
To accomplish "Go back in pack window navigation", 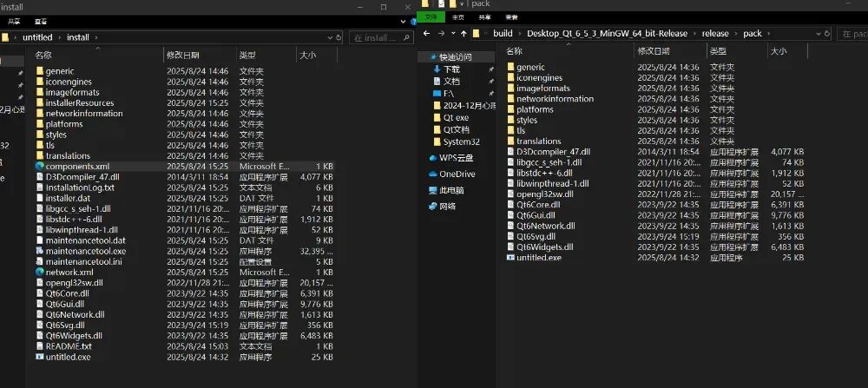I will tap(426, 33).
